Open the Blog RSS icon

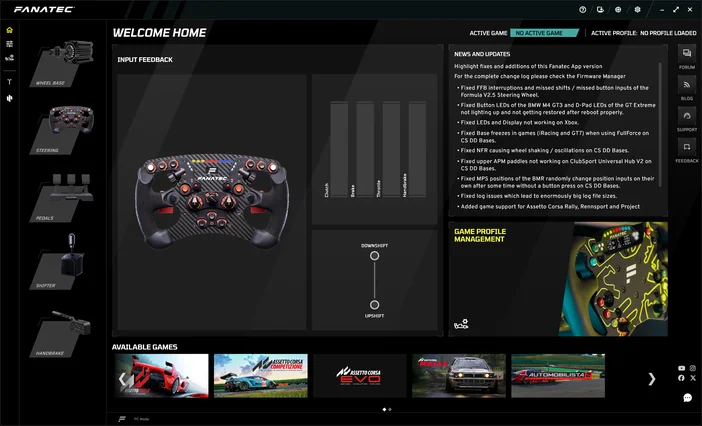[687, 85]
